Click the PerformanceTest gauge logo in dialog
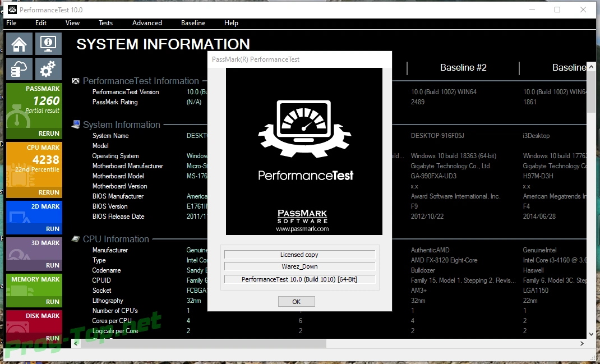This screenshot has height=364, width=600. point(304,128)
